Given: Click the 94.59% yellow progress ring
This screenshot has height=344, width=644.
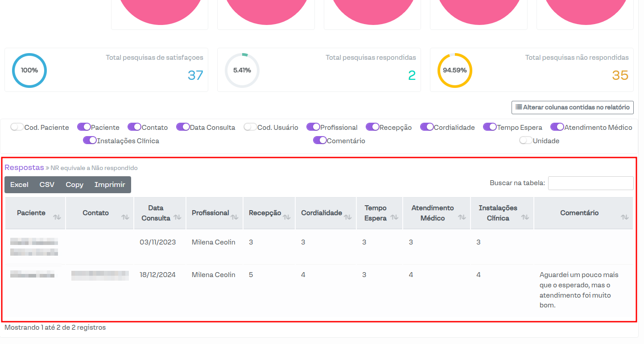Looking at the screenshot, I should tap(454, 70).
